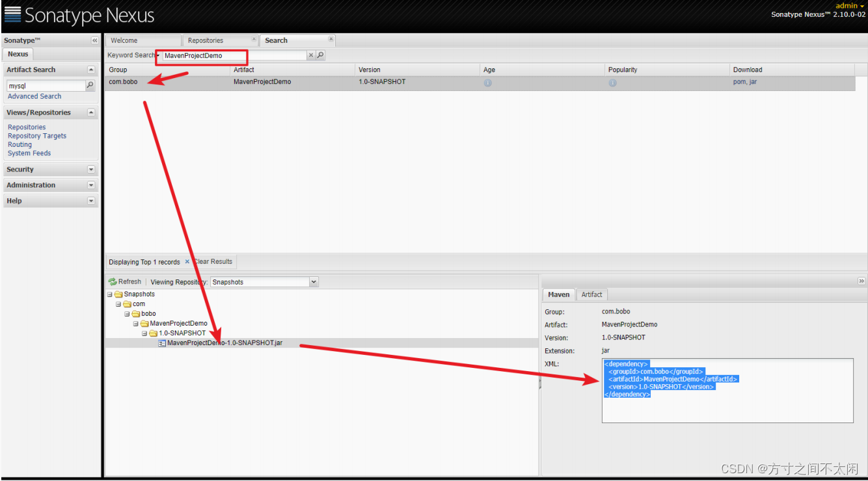
Task: Sort by the Group column header
Action: pyautogui.click(x=167, y=70)
